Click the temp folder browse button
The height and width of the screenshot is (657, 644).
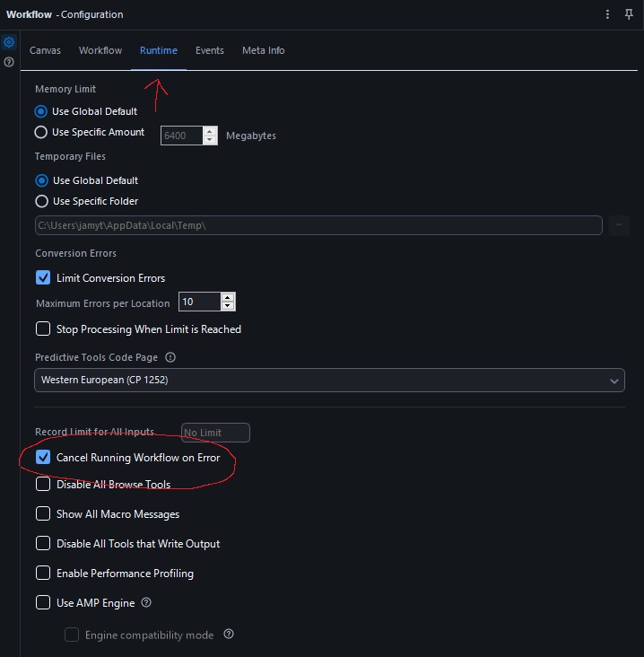[x=619, y=225]
